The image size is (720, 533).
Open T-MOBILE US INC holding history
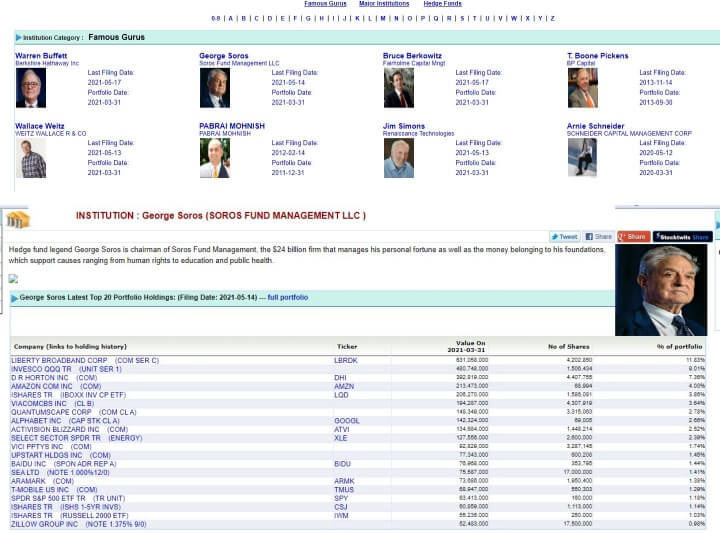point(54,490)
